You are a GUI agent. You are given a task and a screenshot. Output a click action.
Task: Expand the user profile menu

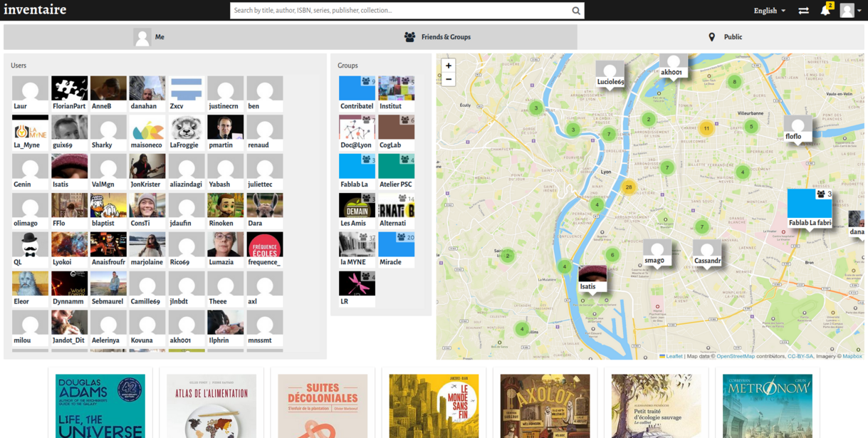(x=850, y=11)
